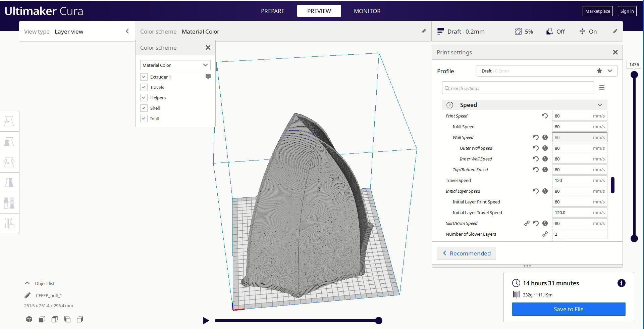Open the Marketplace
Image resolution: width=644 pixels, height=329 pixels.
(598, 11)
